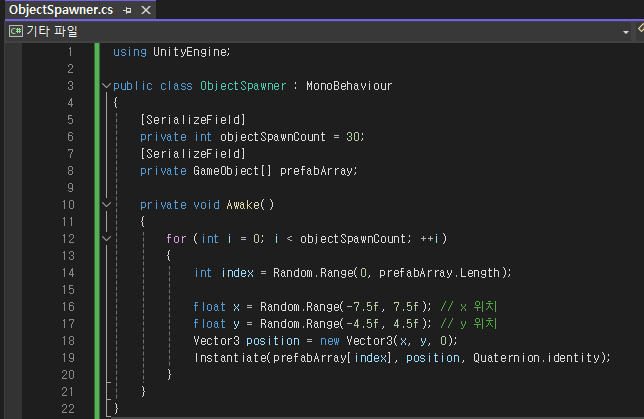The height and width of the screenshot is (419, 644).
Task: Open navigation bar dropdown arrow
Action: tap(626, 32)
